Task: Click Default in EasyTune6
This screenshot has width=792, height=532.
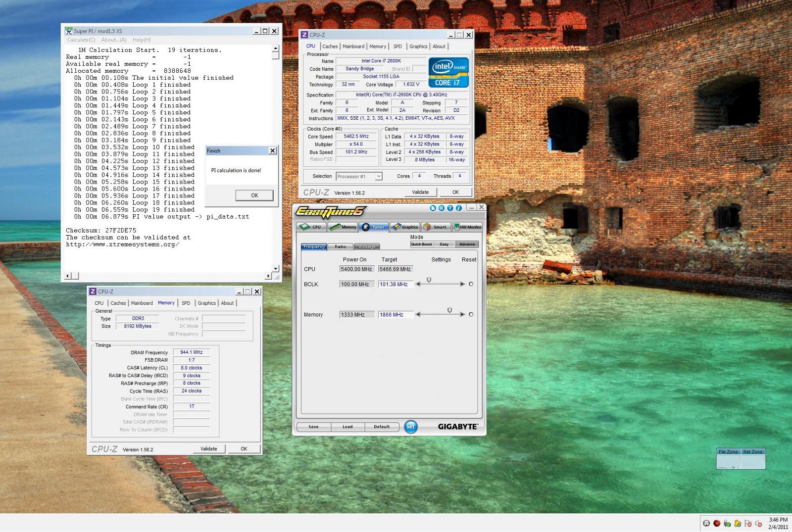Action: [382, 427]
